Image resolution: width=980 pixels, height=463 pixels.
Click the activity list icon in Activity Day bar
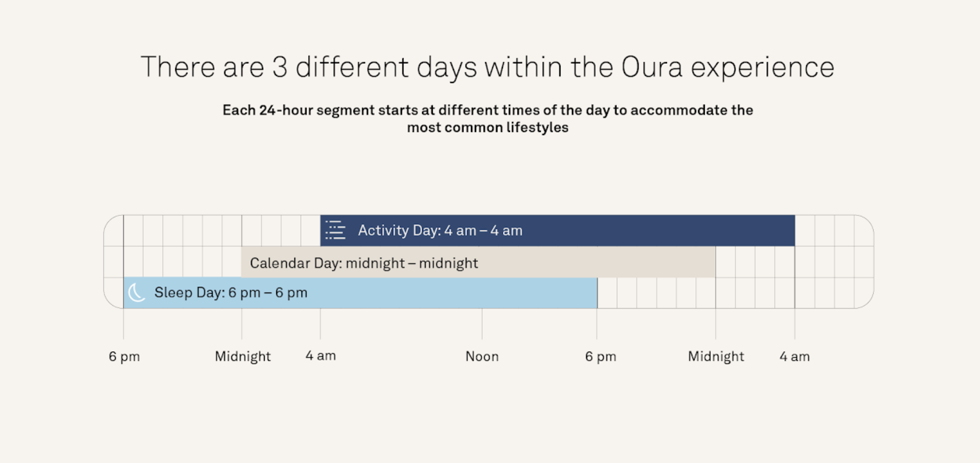click(335, 230)
